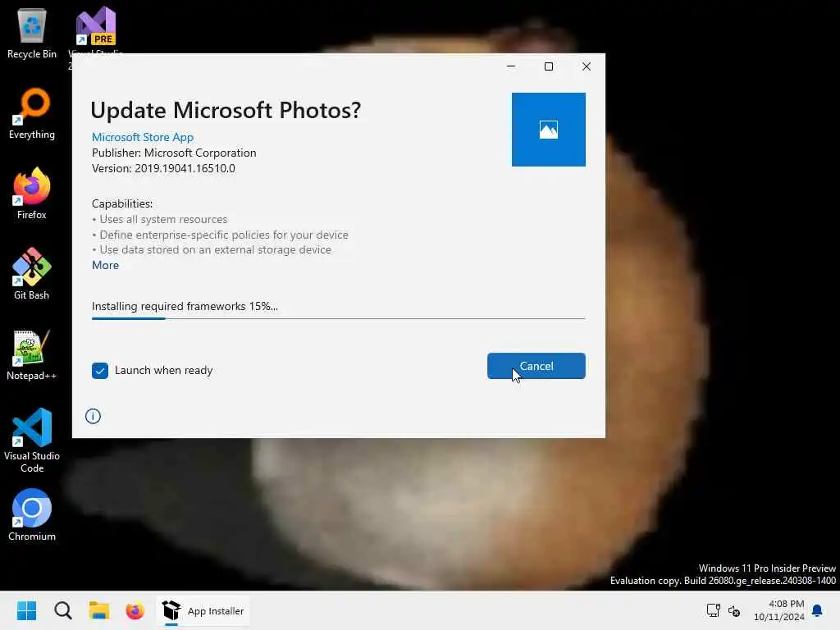Select the Firefox desktop shortcut
This screenshot has height=630, width=840.
[x=32, y=194]
